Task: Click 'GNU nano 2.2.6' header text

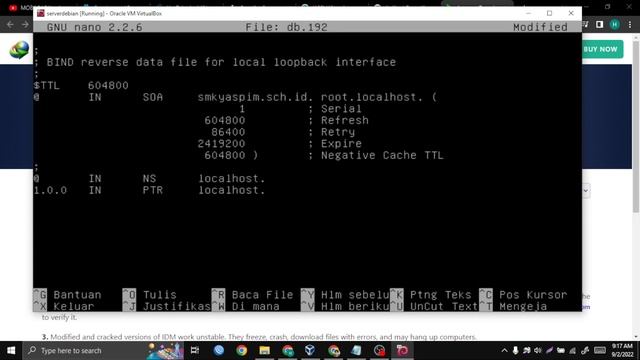Action: (94, 27)
